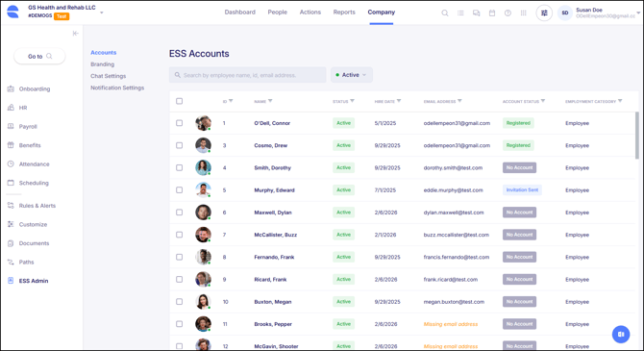Click the Go to search button
The height and width of the screenshot is (351, 644).
click(x=39, y=57)
